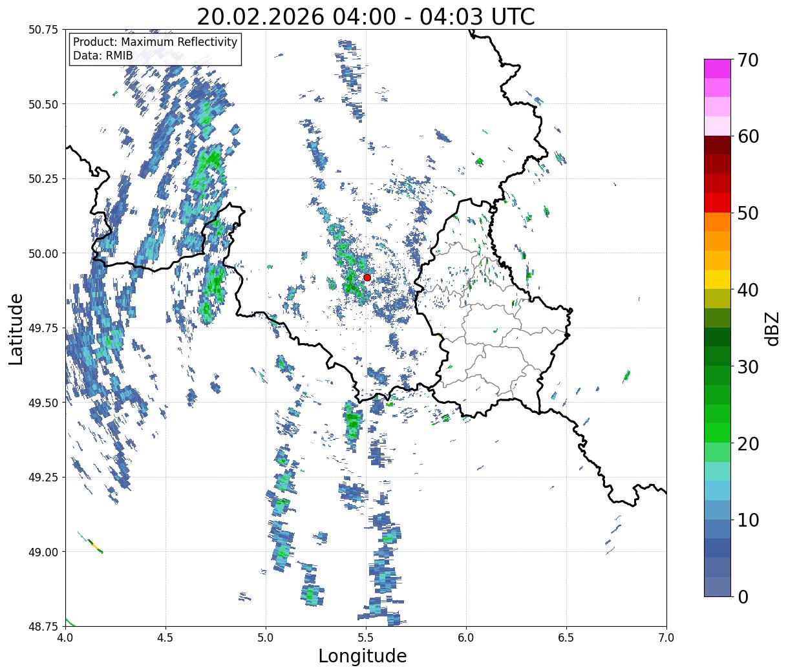Click the colorbar tick label 20

[748, 443]
